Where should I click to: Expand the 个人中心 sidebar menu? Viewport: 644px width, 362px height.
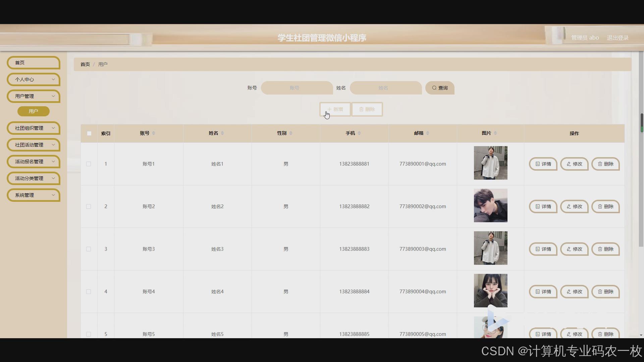(34, 79)
